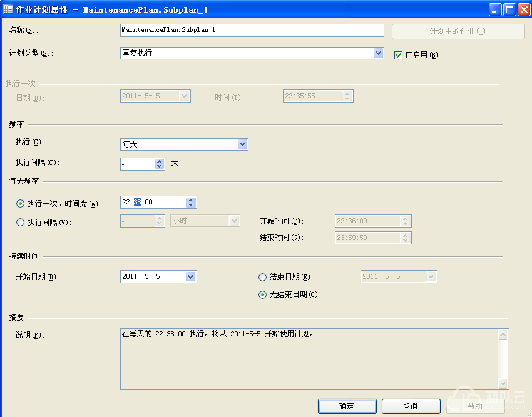Image resolution: width=532 pixels, height=417 pixels.
Task: Select the 无结束日期 radio button
Action: point(263,295)
